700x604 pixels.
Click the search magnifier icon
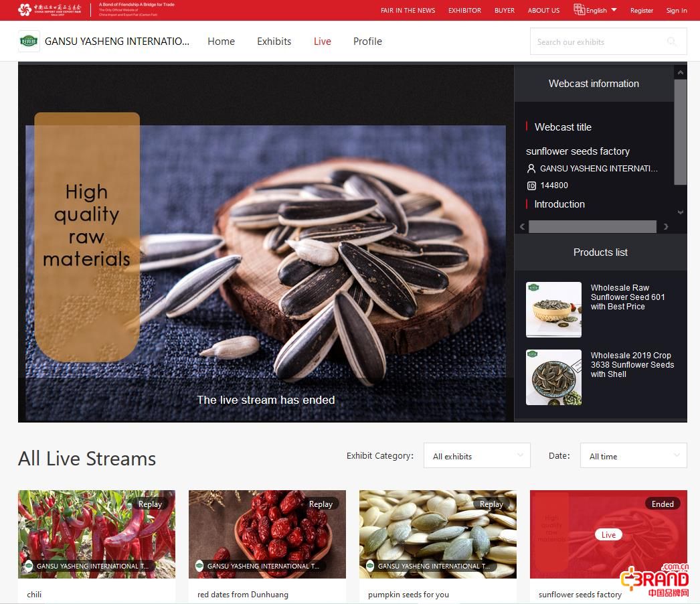[672, 42]
